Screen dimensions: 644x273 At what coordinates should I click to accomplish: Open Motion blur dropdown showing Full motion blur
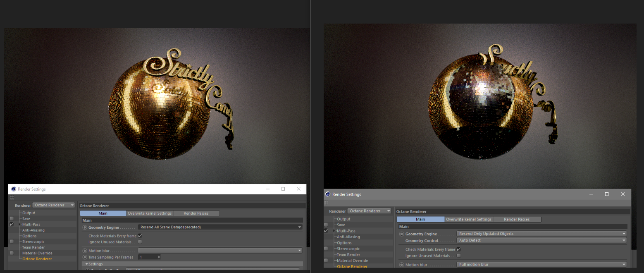click(x=542, y=265)
